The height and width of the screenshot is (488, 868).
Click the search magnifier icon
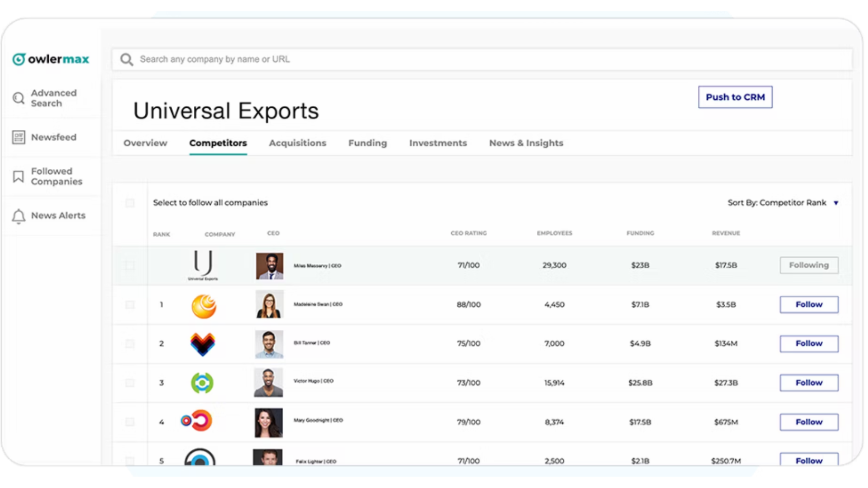coord(127,60)
